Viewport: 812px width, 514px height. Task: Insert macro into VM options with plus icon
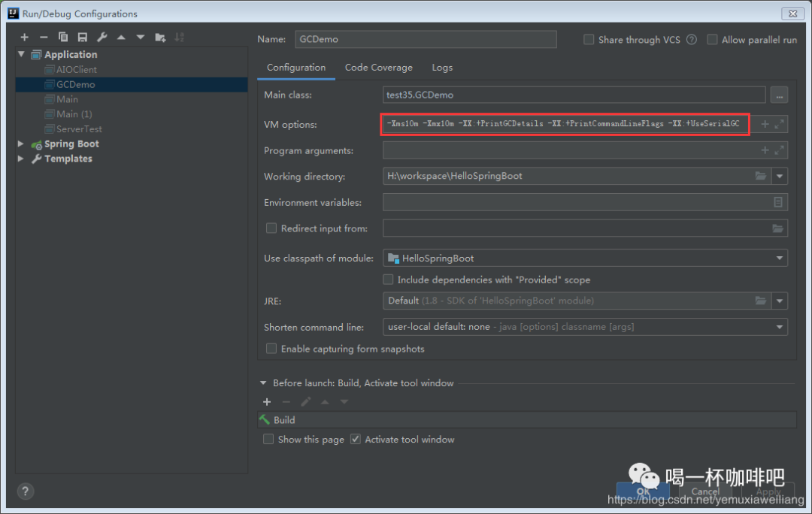pos(765,124)
